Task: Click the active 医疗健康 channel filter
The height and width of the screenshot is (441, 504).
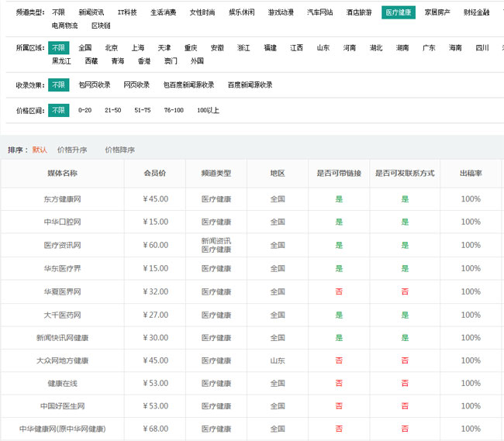Action: pos(399,12)
